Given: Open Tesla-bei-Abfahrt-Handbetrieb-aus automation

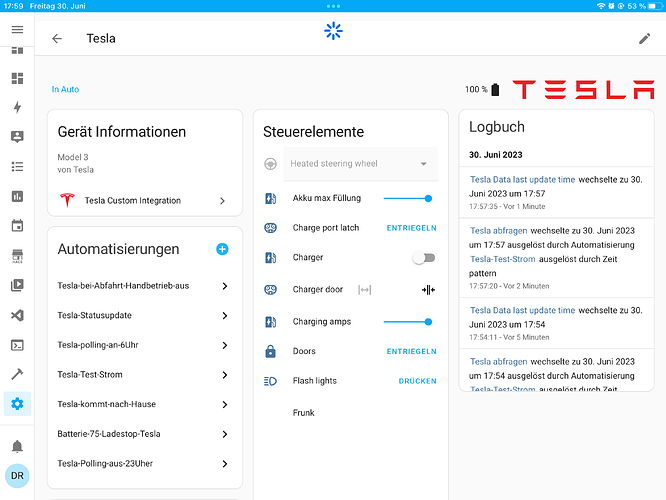Looking at the screenshot, I should 144,286.
